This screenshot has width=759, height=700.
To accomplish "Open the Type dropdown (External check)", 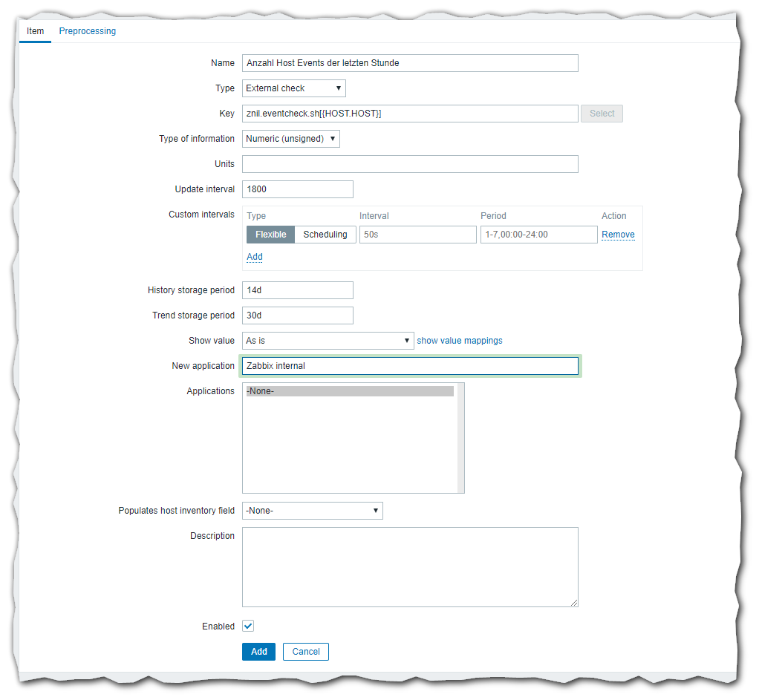I will click(x=293, y=88).
